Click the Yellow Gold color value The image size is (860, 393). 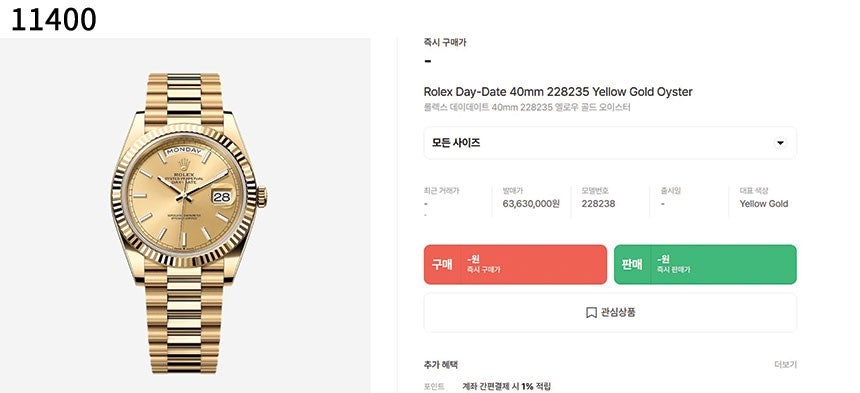[x=763, y=203]
